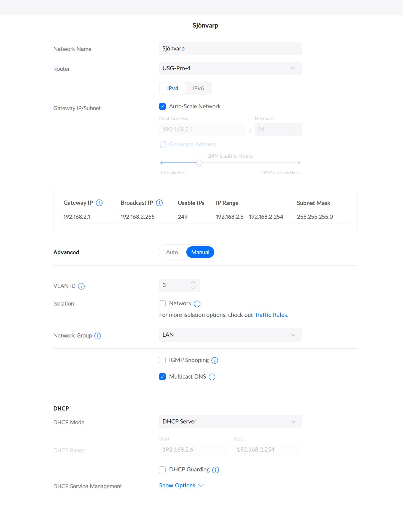The image size is (403, 532).
Task: Open the VLAN ID info tooltip
Action: point(81,286)
